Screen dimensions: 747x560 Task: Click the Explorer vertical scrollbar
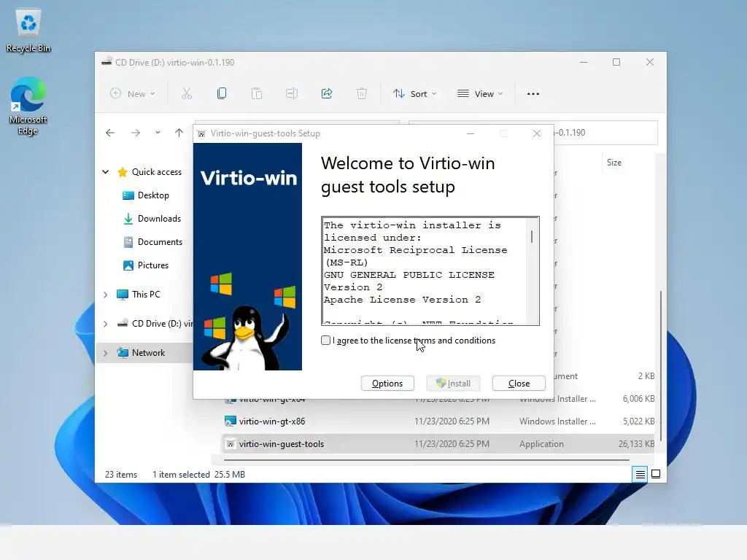coord(659,366)
